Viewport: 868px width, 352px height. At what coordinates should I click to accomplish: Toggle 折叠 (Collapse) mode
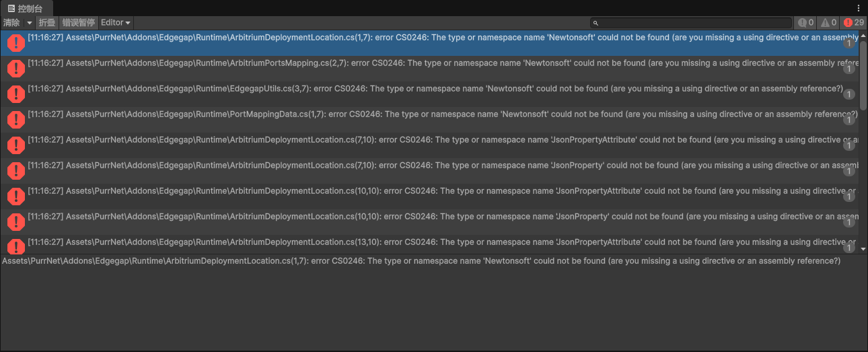47,22
